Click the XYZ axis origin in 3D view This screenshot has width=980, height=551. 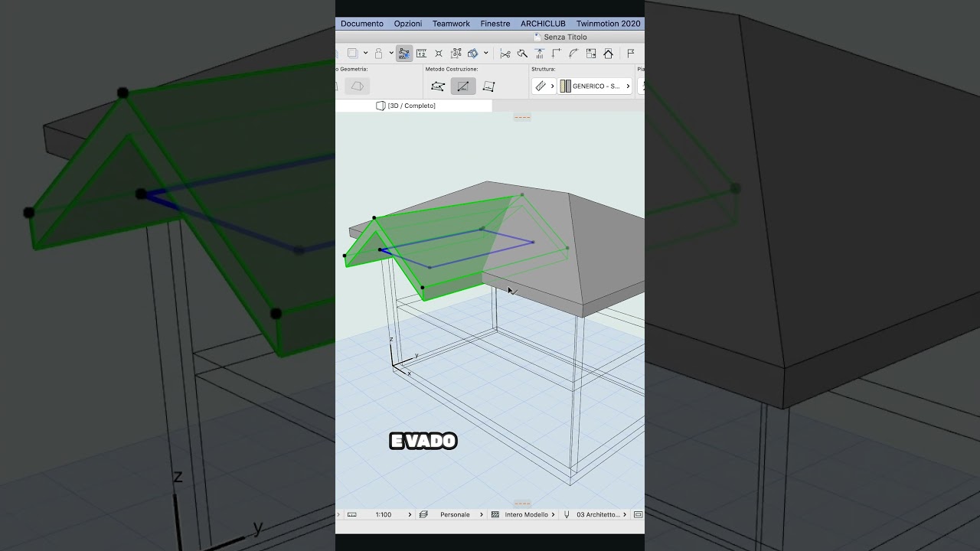[394, 365]
